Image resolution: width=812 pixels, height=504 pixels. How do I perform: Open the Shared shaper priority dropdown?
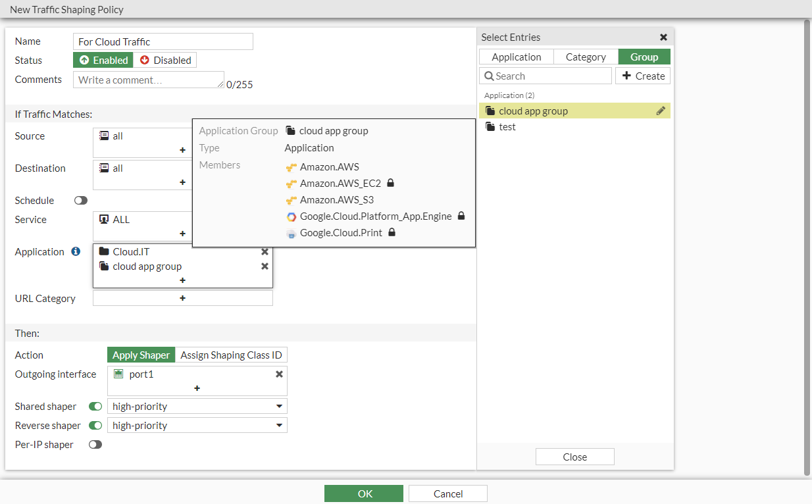(x=279, y=406)
